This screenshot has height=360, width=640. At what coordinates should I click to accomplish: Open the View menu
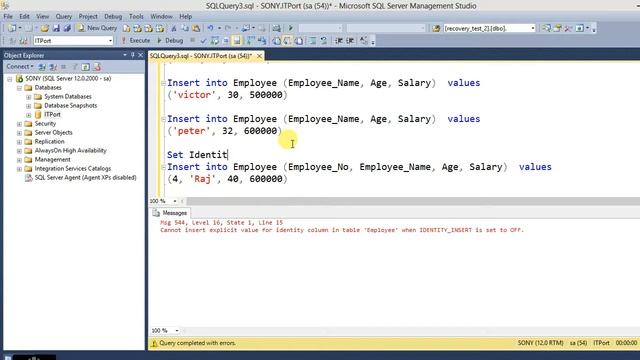coord(42,16)
